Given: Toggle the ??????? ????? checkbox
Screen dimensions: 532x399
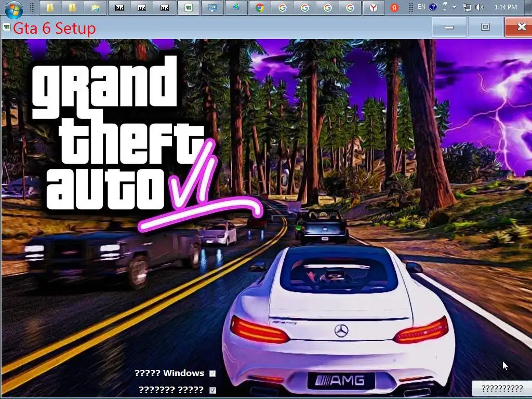Looking at the screenshot, I should 212,390.
